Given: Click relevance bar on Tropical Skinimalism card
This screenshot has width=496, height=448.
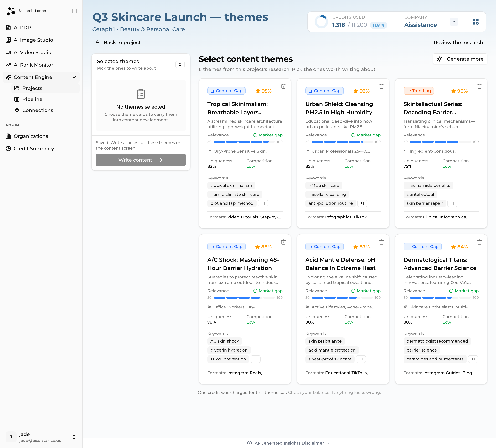Looking at the screenshot, I should pyautogui.click(x=244, y=142).
